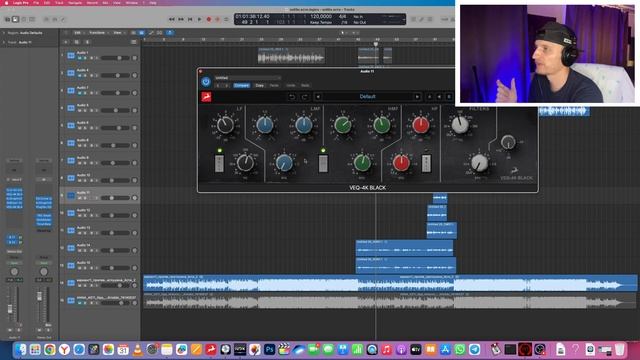The width and height of the screenshot is (640, 360).
Task: Click the Record button in transport
Action: pos(209,19)
